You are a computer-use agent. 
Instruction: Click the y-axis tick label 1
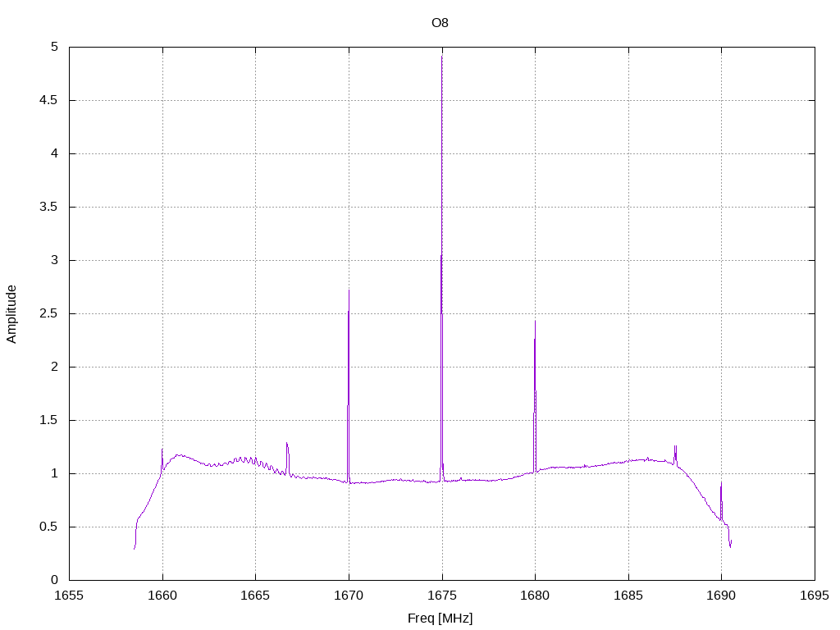click(55, 473)
